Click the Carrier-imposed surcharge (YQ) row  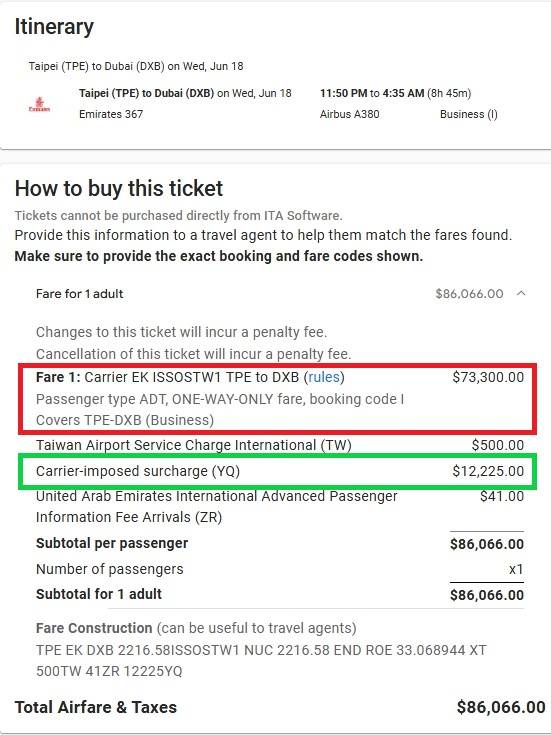click(x=279, y=471)
